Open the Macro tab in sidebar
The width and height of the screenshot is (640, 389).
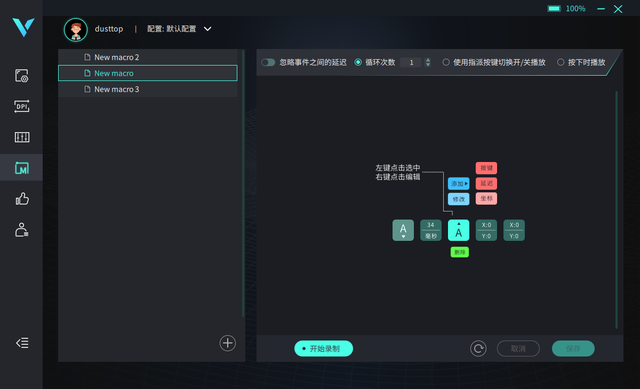pos(22,168)
